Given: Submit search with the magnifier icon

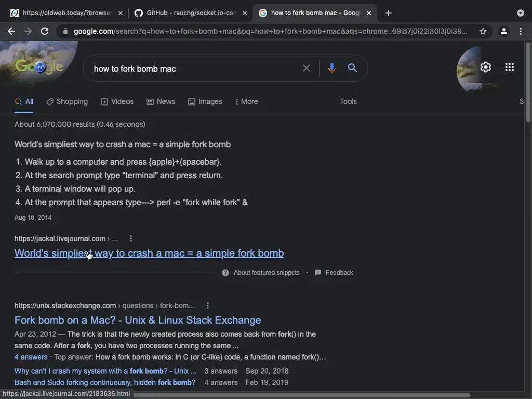Looking at the screenshot, I should [x=353, y=68].
